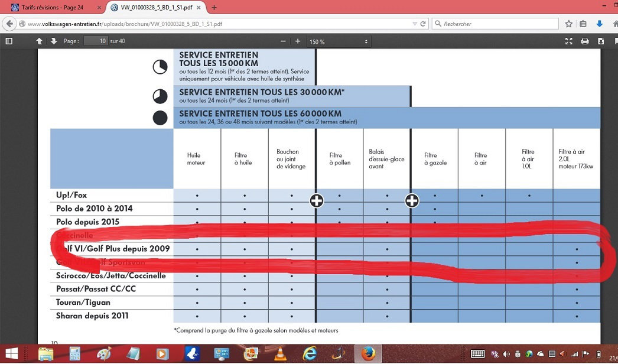Click the 'Filtre à pollen' column header

(x=340, y=159)
